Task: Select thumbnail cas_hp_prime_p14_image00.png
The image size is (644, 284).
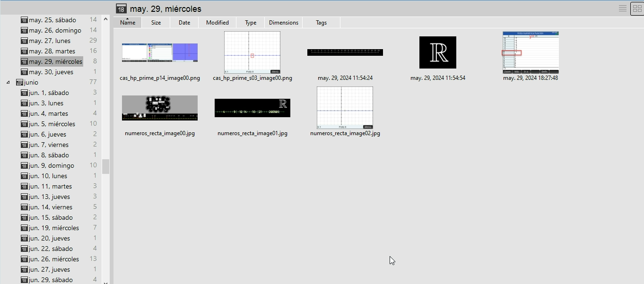Action: pos(160,52)
